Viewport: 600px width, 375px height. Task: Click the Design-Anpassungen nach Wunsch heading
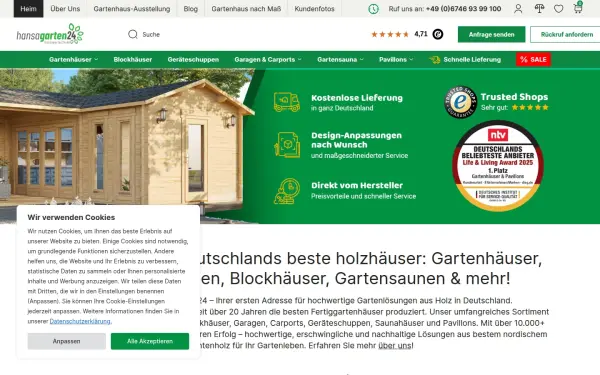click(356, 140)
